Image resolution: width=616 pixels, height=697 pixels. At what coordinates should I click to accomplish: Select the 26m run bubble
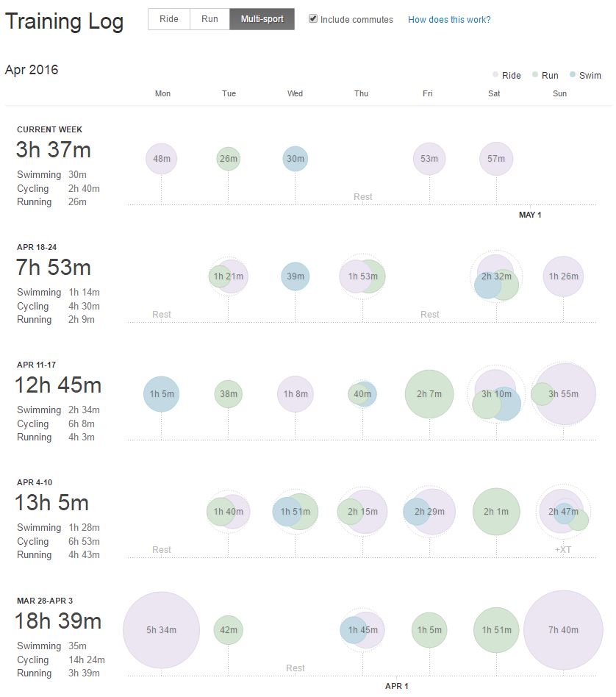point(229,159)
